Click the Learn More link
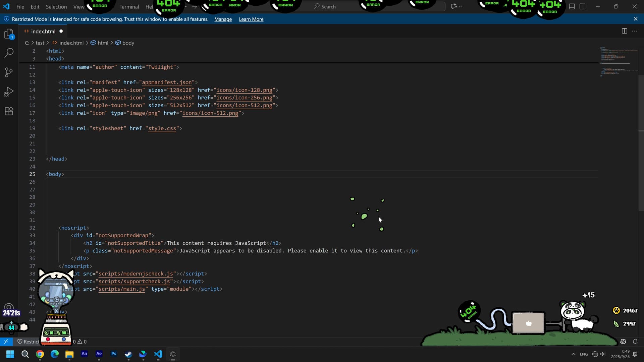This screenshot has height=362, width=644. (251, 19)
